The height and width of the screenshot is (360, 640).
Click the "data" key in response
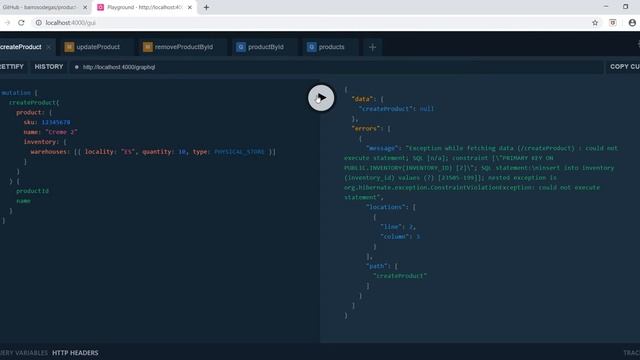point(362,99)
